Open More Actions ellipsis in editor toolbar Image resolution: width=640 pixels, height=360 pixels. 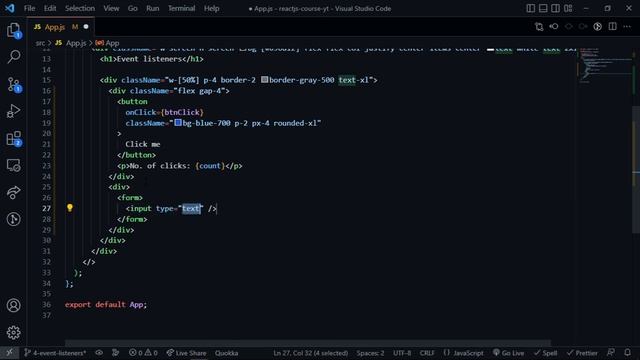(627, 27)
